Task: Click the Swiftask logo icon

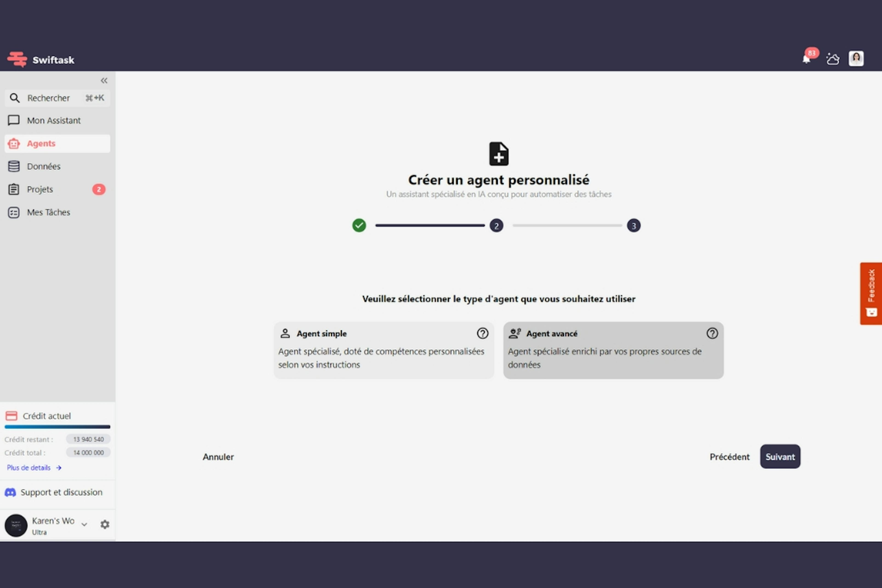Action: click(x=16, y=59)
